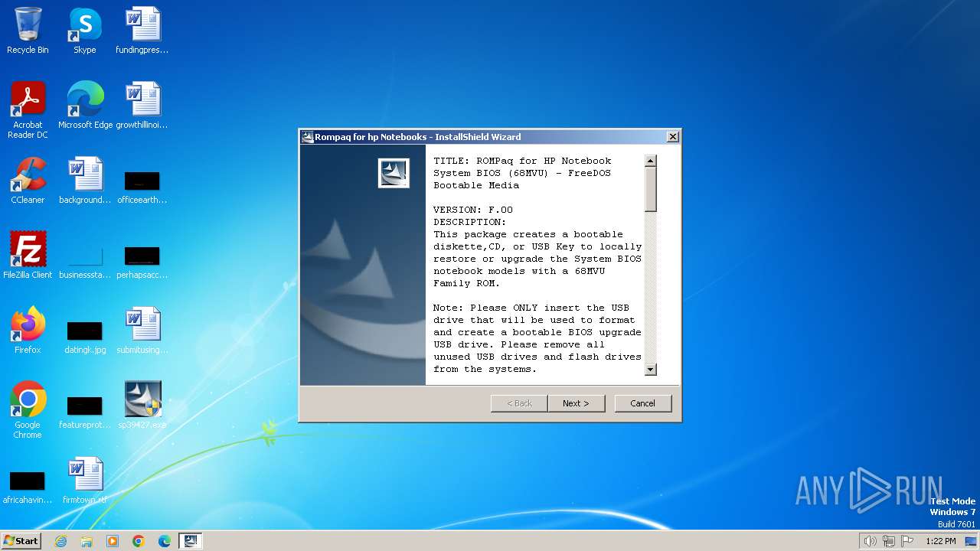Select the growthillinoi... Word document icon
The height and width of the screenshot is (551, 980).
pyautogui.click(x=142, y=106)
